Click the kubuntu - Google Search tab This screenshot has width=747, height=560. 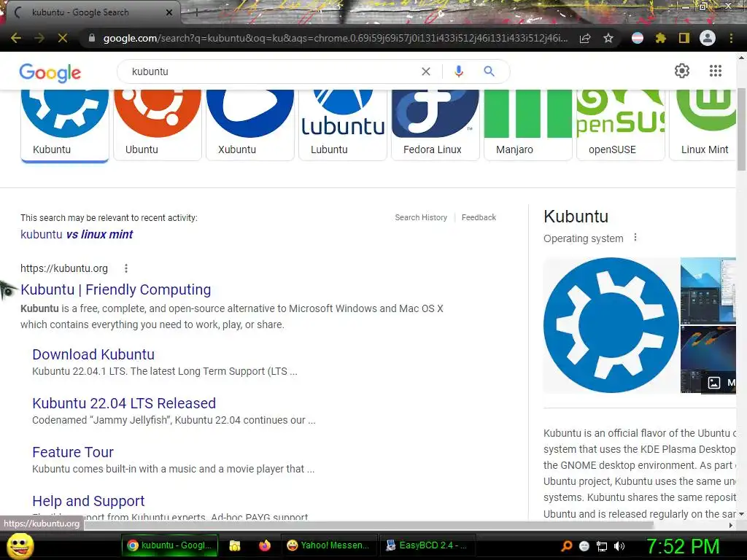pyautogui.click(x=93, y=12)
